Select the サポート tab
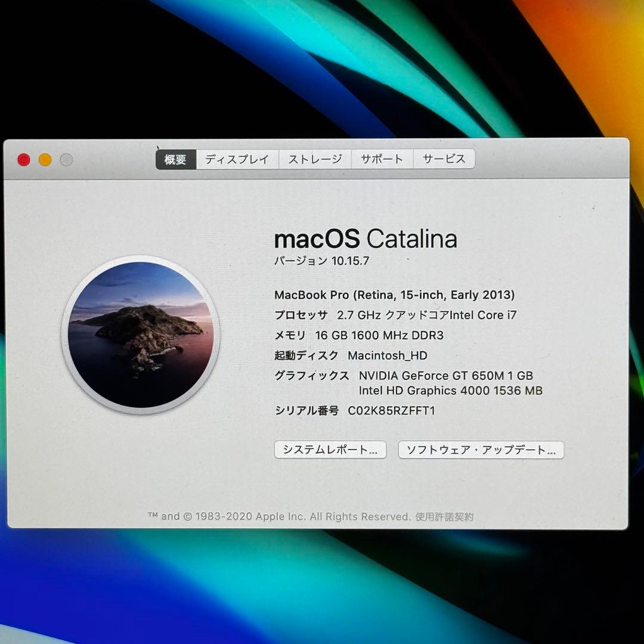 pos(382,159)
